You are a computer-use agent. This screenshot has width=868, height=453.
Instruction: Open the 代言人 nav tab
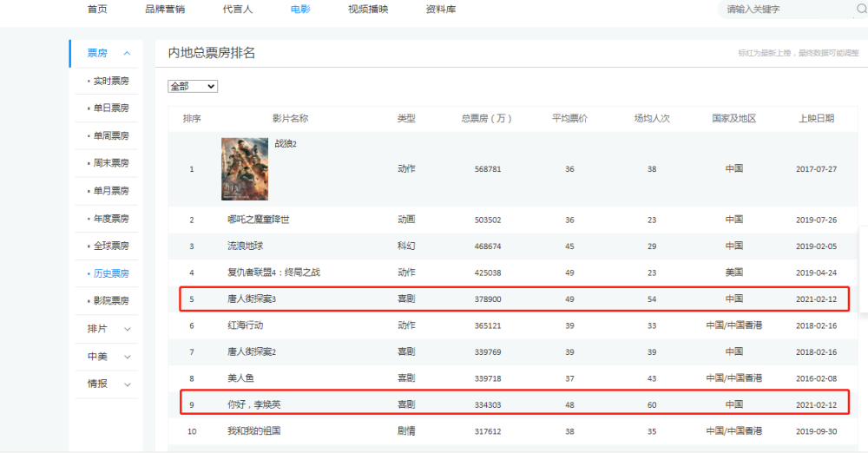tap(238, 9)
